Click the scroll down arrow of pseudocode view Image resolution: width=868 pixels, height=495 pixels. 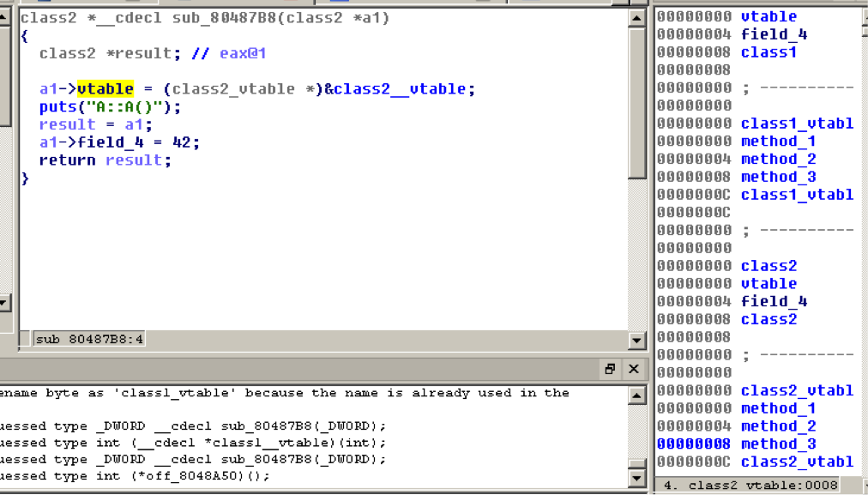(636, 340)
